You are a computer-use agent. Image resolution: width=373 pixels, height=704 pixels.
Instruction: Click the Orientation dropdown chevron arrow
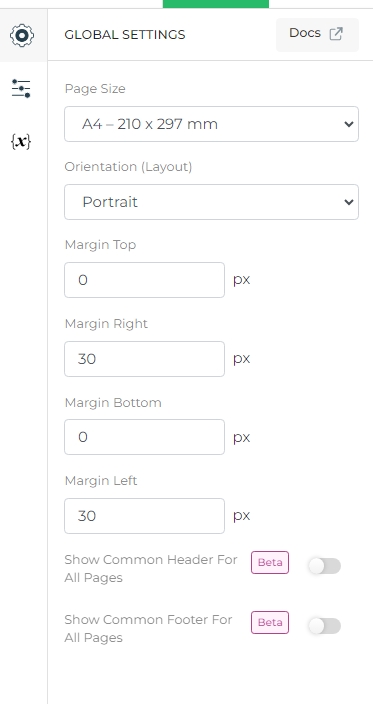349,202
